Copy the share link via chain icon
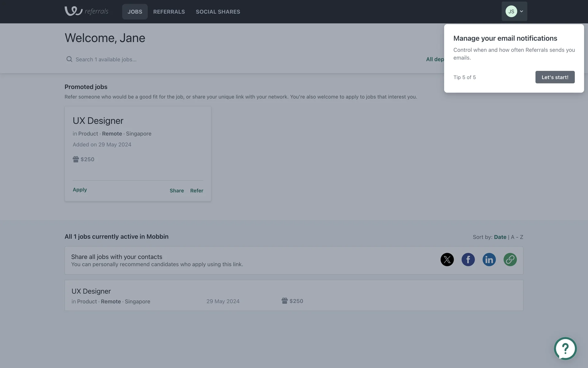Image resolution: width=588 pixels, height=368 pixels. [510, 260]
